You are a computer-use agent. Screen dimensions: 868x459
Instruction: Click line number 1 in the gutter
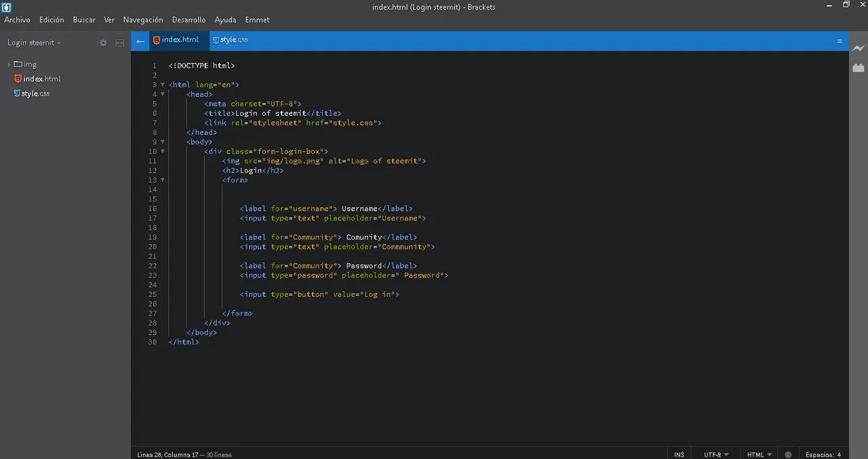155,66
